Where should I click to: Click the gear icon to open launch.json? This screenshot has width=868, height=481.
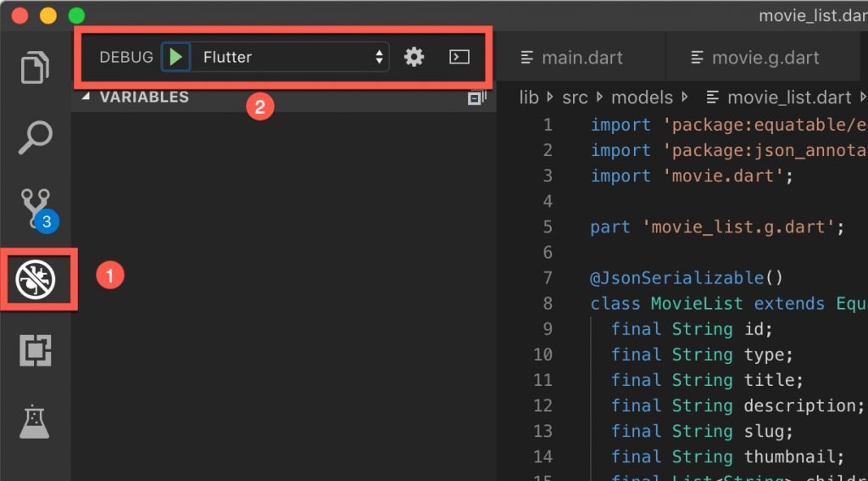point(414,58)
